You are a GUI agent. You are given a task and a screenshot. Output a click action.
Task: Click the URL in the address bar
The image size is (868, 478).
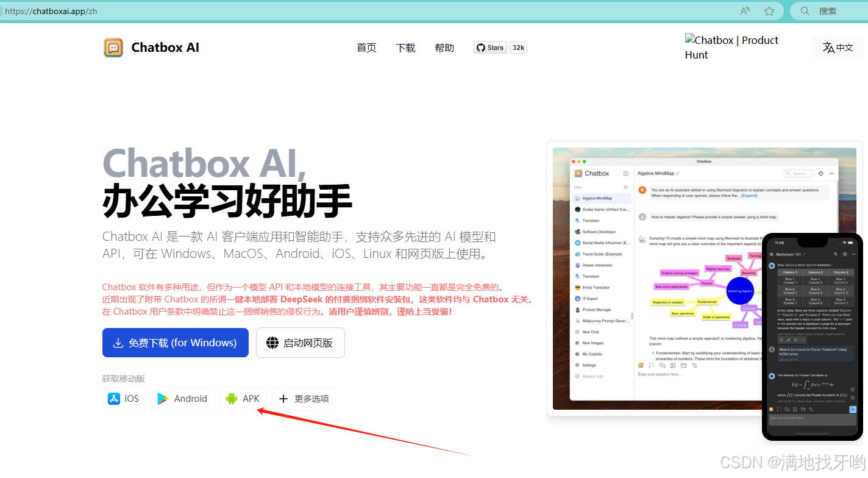[51, 11]
